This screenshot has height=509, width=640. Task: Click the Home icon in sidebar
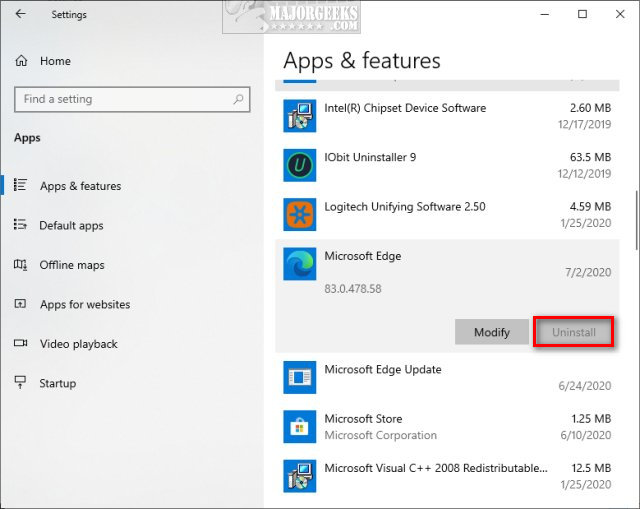(21, 61)
